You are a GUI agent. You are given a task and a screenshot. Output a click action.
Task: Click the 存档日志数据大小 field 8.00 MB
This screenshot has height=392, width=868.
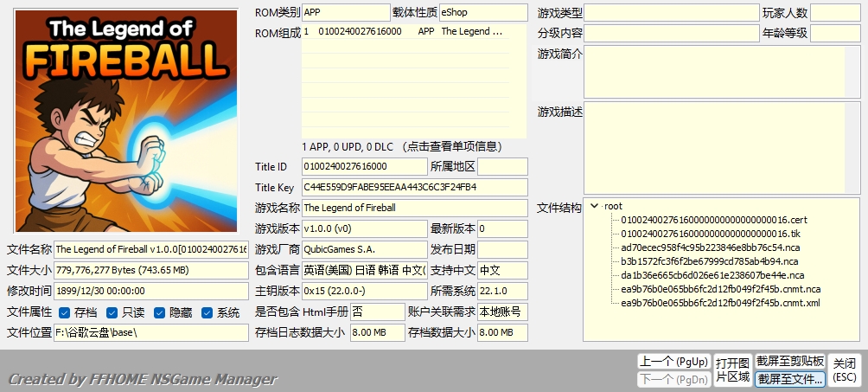pos(378,332)
